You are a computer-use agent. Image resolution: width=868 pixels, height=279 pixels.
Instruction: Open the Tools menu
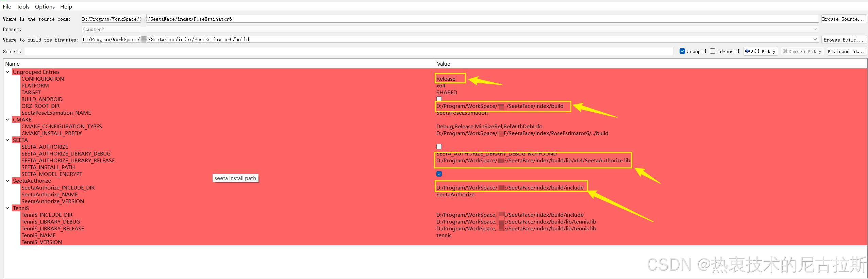click(23, 6)
